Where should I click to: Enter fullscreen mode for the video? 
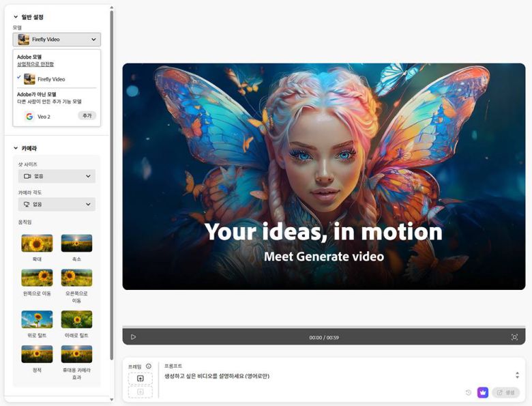point(514,337)
